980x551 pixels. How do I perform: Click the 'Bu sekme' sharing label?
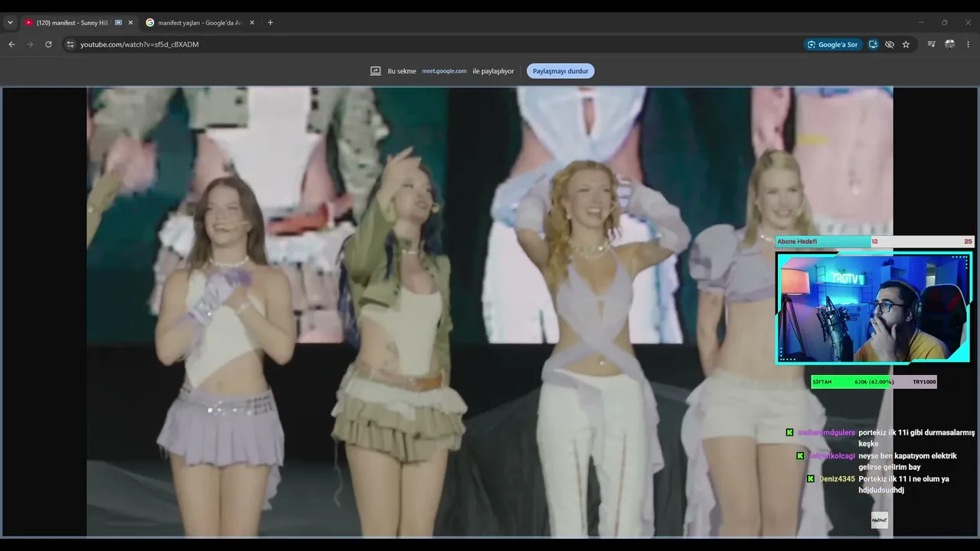coord(402,71)
